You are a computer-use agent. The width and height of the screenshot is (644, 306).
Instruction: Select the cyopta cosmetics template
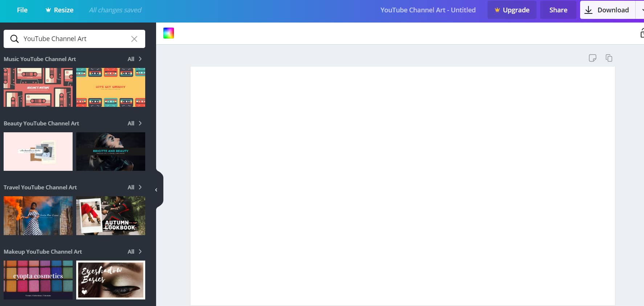click(x=38, y=280)
